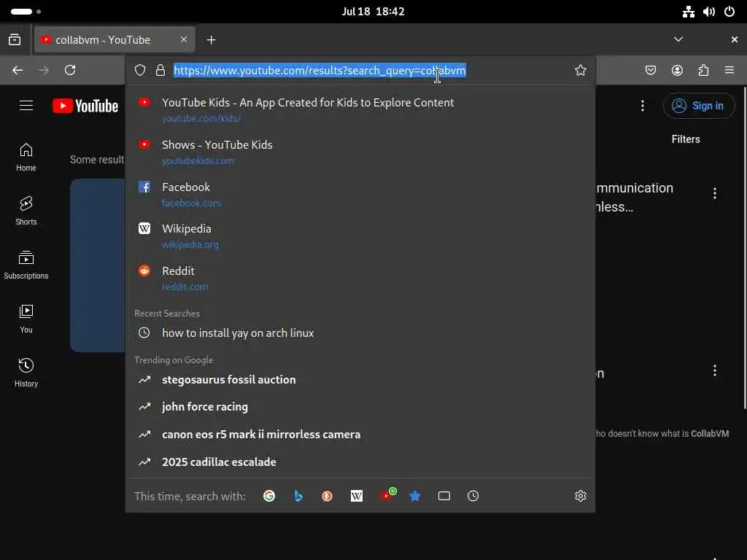The image size is (747, 560).
Task: Open the You section in sidebar
Action: coord(26,319)
